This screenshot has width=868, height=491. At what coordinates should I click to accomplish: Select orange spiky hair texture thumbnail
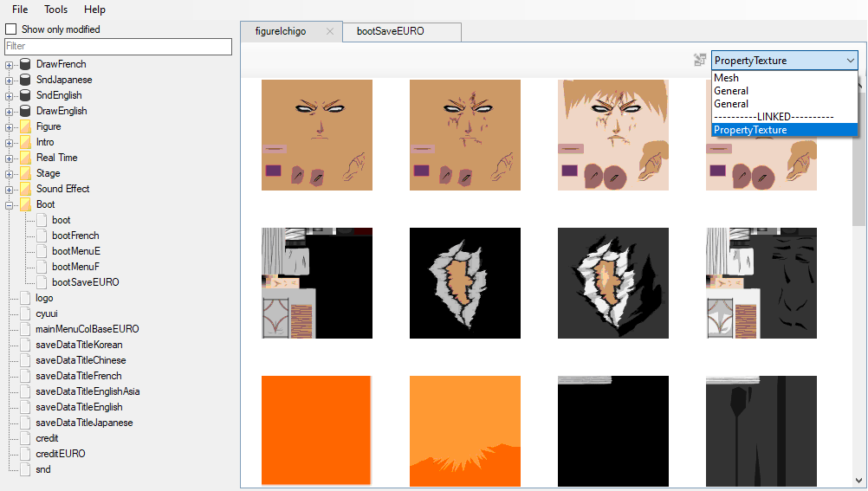[x=465, y=430]
